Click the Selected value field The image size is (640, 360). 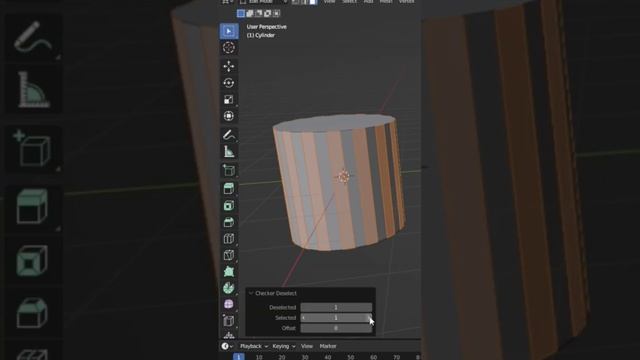pos(336,318)
